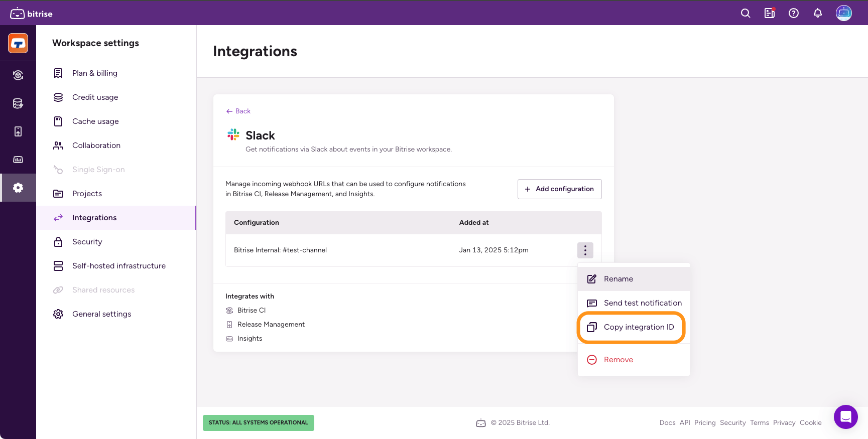This screenshot has width=868, height=439.
Task: Open the Privacy footer link
Action: pyautogui.click(x=784, y=423)
